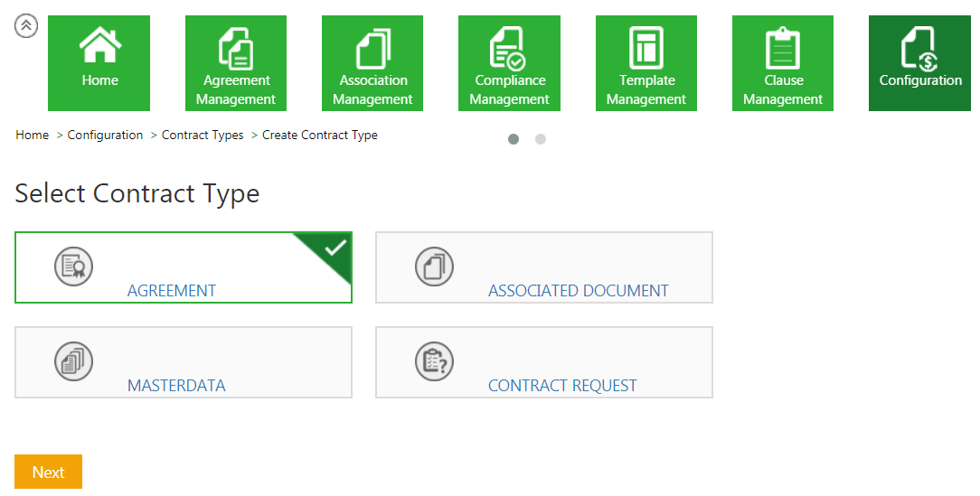This screenshot has height=496, width=980.
Task: Switch to the second step indicator dot
Action: pos(541,139)
